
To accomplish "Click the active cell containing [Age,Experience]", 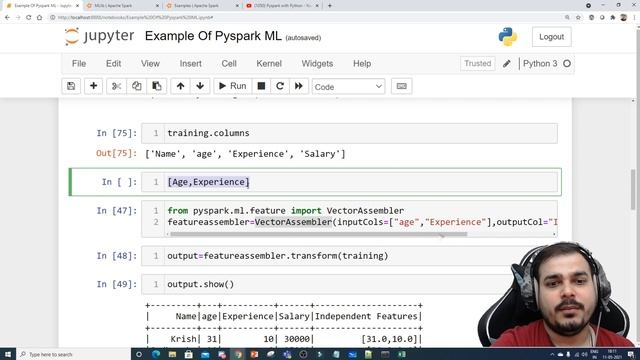I will pos(349,182).
